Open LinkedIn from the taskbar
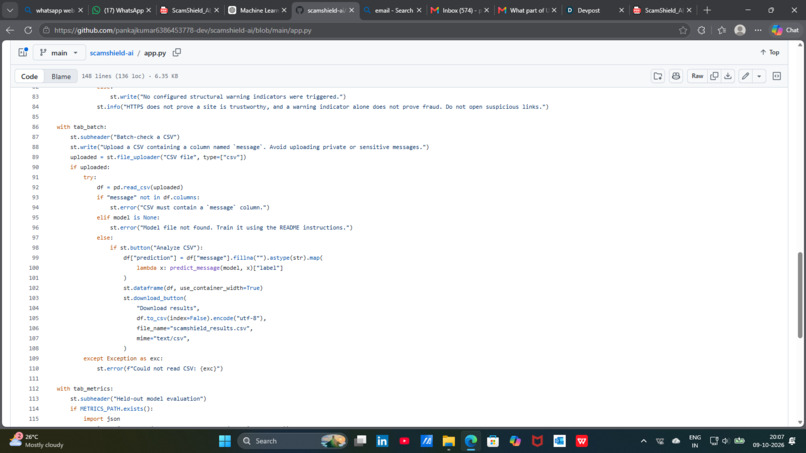The width and height of the screenshot is (806, 453). click(382, 441)
